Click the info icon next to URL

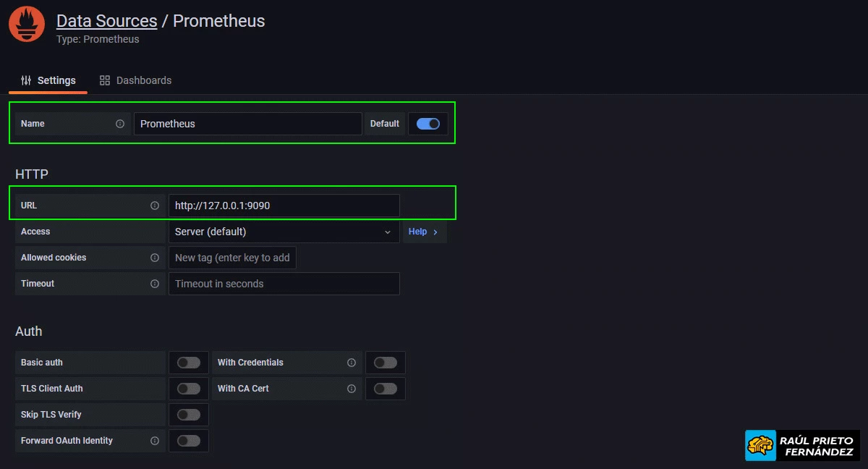[x=155, y=206]
